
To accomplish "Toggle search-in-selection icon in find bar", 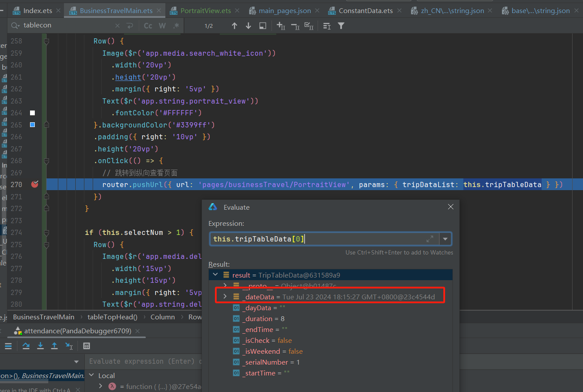I will [x=263, y=26].
